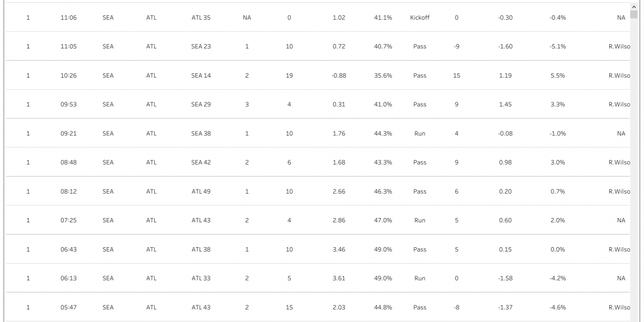This screenshot has width=644, height=322.
Task: Click the 46.3% win probability cell
Action: click(383, 192)
